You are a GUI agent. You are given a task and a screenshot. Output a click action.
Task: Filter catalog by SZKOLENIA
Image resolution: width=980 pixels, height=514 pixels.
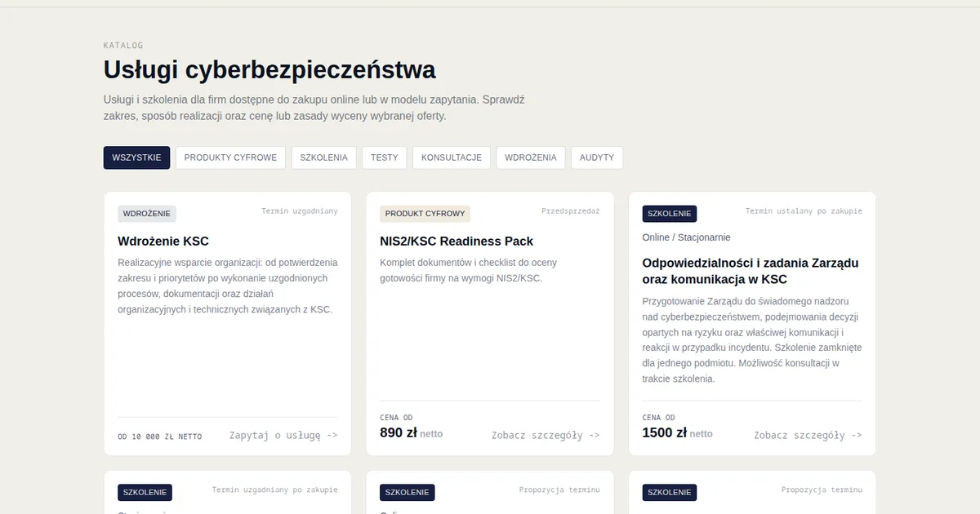pyautogui.click(x=323, y=157)
